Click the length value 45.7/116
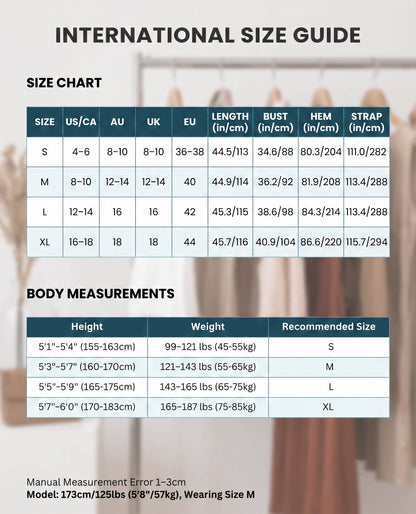Screen dimensions: 416x514 click(230, 242)
